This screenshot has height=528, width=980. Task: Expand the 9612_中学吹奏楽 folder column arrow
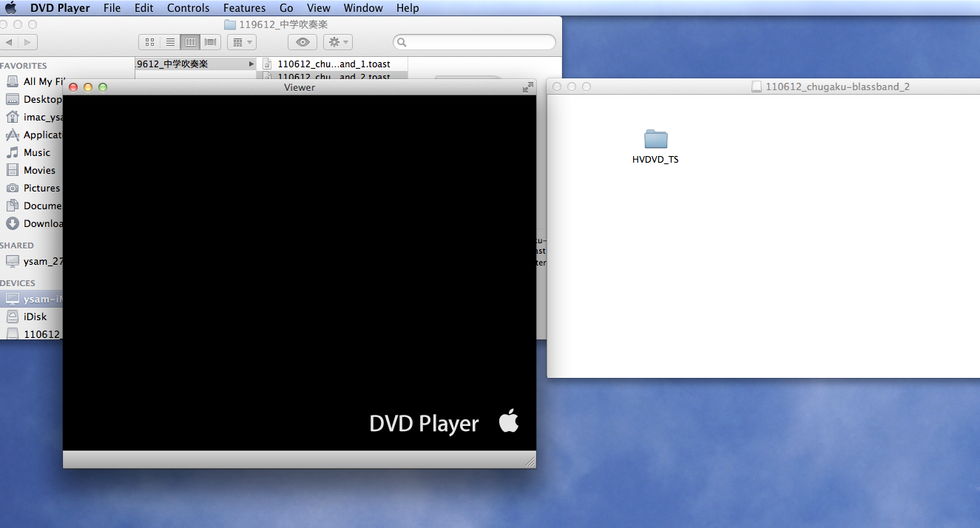tap(251, 64)
